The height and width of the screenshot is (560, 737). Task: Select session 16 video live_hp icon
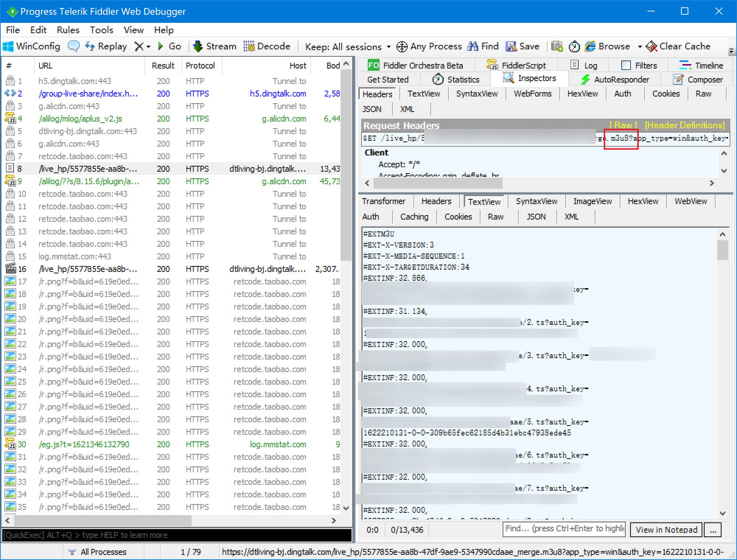[x=10, y=269]
